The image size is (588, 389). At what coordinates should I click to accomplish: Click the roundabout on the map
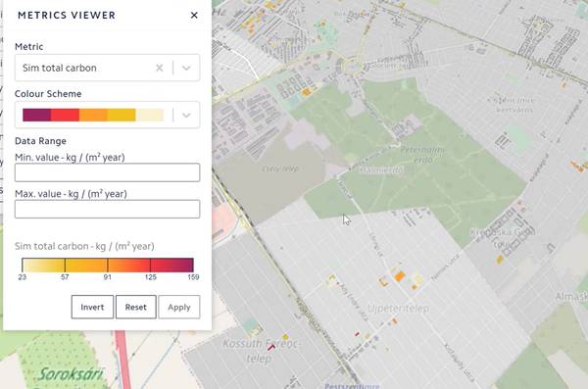pyautogui.click(x=353, y=66)
